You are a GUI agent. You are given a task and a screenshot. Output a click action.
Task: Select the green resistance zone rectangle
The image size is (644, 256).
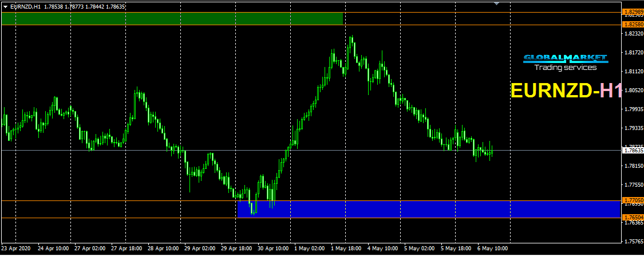click(172, 18)
